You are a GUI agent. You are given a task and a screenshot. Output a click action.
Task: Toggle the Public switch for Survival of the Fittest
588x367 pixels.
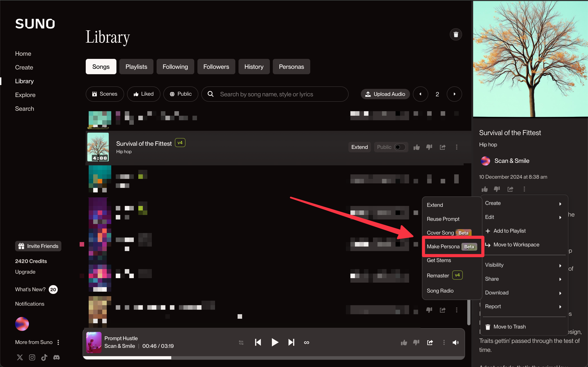click(400, 147)
